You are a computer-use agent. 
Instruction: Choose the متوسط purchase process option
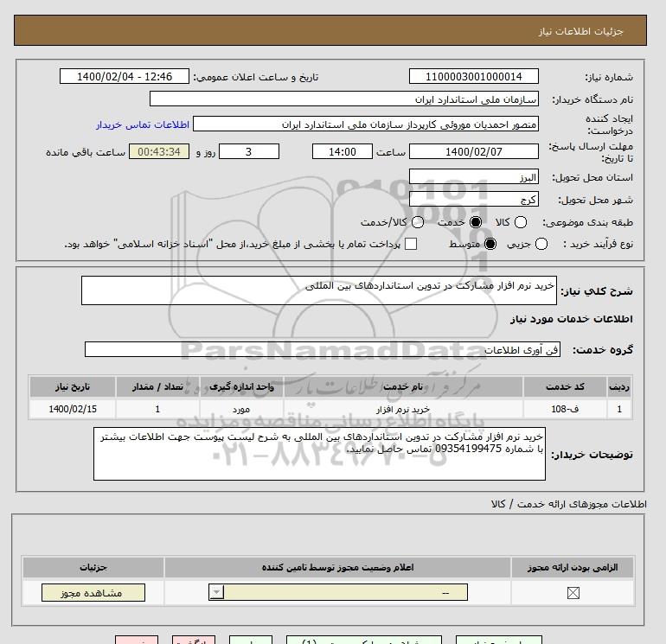[490, 244]
